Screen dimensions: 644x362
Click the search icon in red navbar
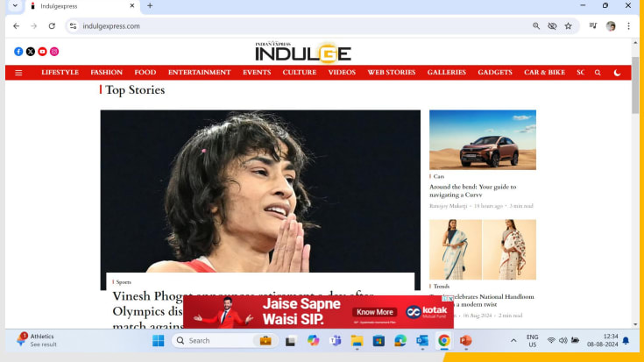click(598, 73)
